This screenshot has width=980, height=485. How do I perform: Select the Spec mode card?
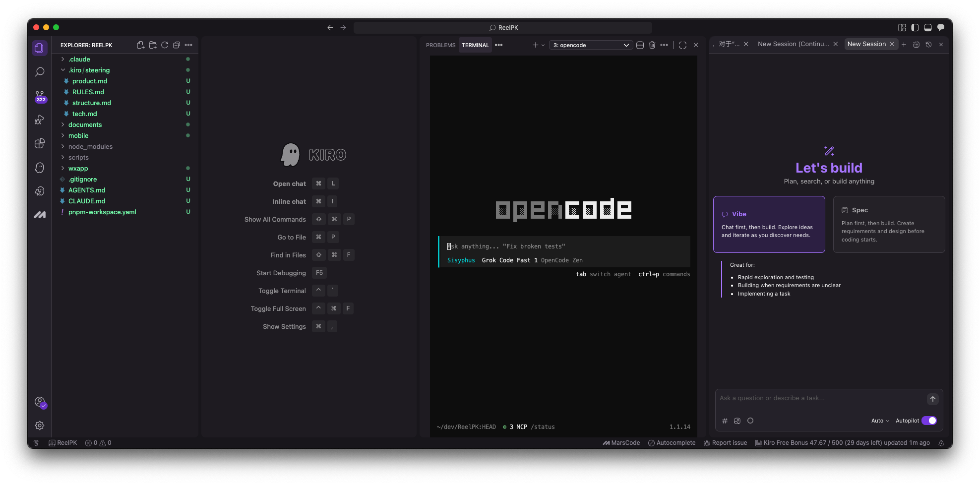point(889,224)
